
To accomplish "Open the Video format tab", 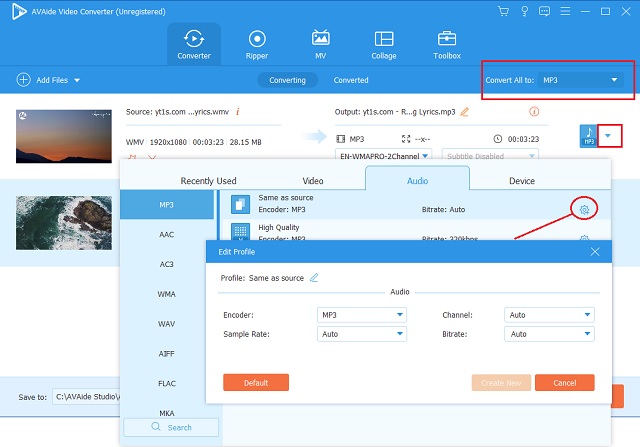I will coord(313,180).
